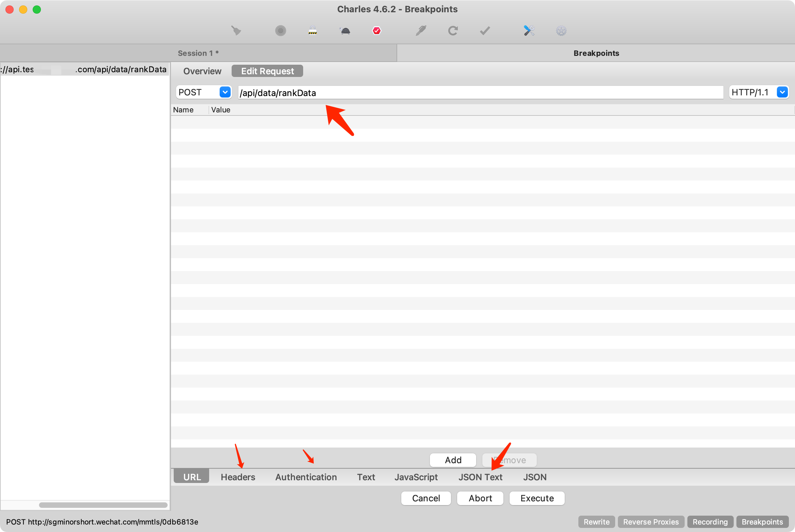Image resolution: width=795 pixels, height=532 pixels.
Task: Click the validate checkmark icon
Action: click(485, 31)
